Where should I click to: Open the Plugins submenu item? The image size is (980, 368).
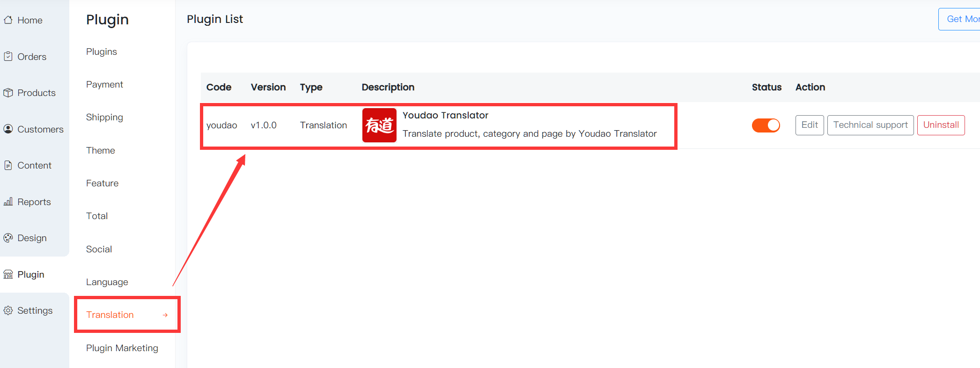[102, 52]
